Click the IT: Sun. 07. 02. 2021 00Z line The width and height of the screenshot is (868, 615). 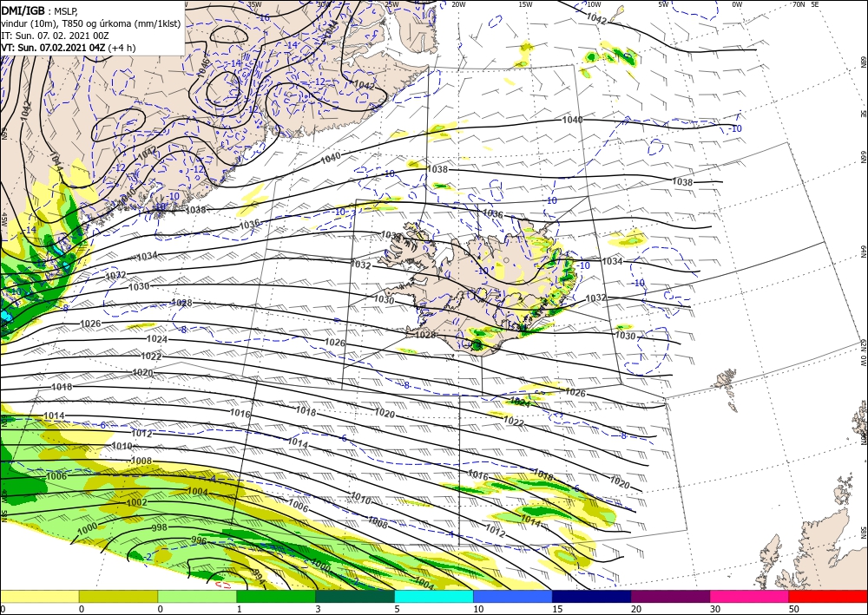pos(55,36)
